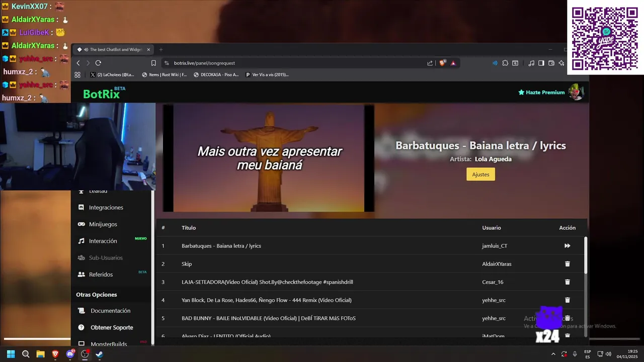Skip the currently playing Barbatuques song

(x=567, y=246)
